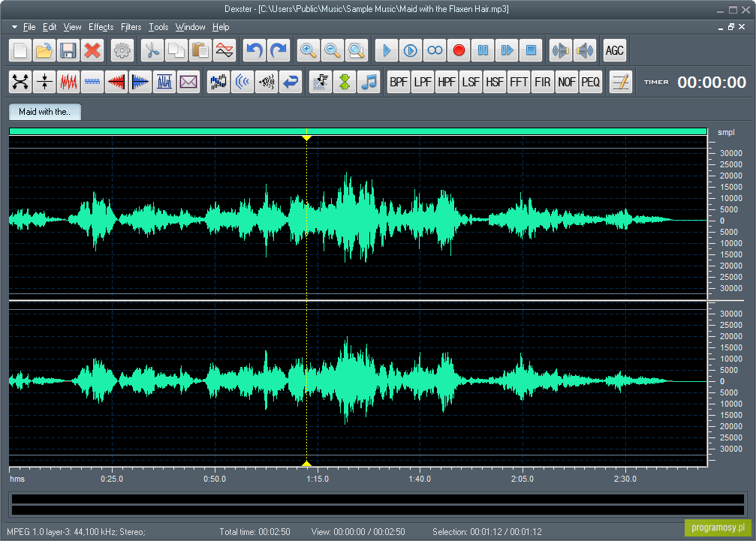Apply the LSF filter
The image size is (756, 541).
(471, 82)
